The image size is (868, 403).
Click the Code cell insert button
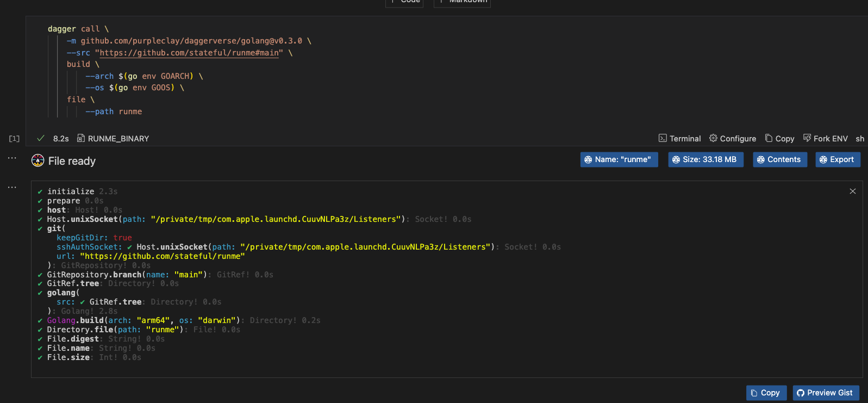(404, 2)
